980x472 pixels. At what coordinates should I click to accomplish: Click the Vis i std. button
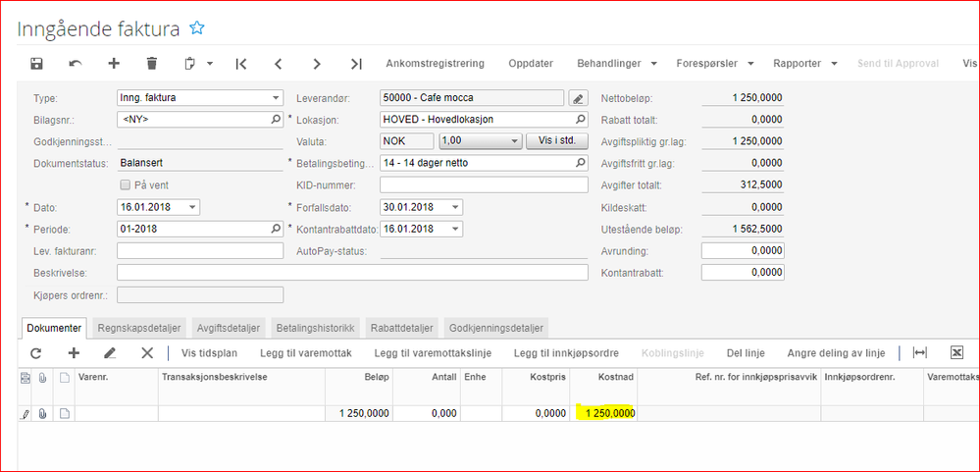point(557,140)
